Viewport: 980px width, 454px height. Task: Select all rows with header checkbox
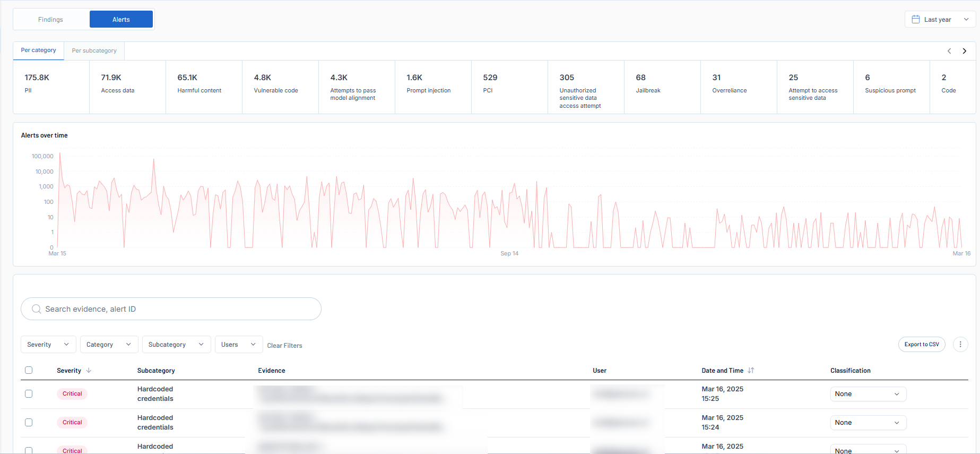[29, 370]
